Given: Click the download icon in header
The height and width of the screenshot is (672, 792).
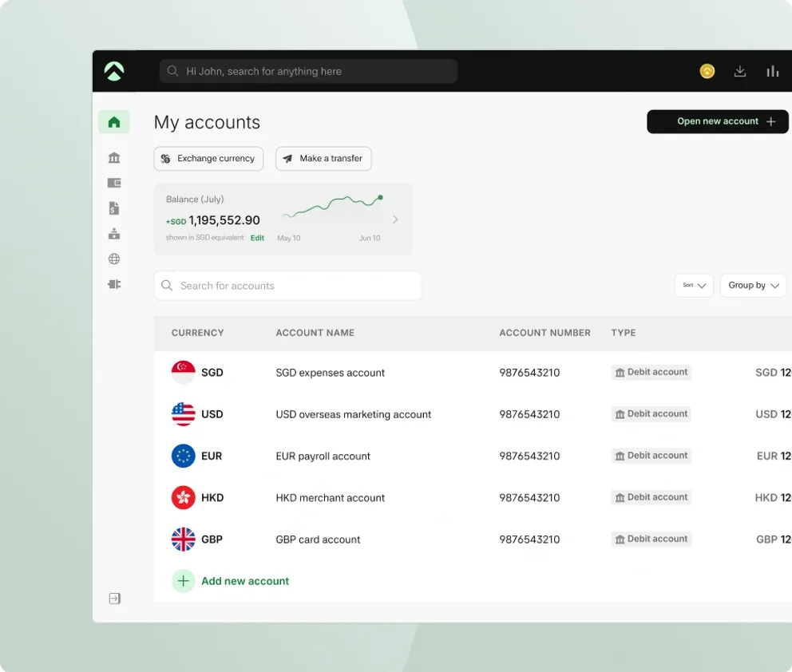Looking at the screenshot, I should click(x=740, y=71).
